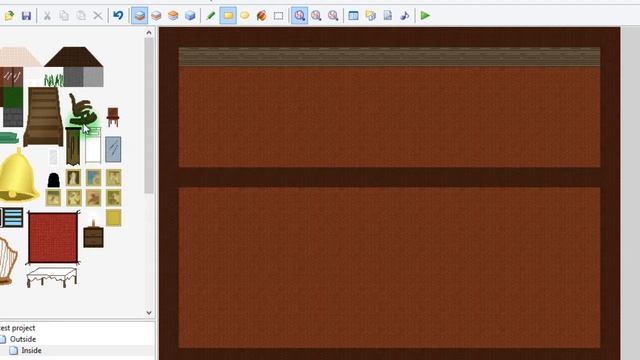Pick the glass window pane tile
The height and width of the screenshot is (360, 640).
(113, 149)
